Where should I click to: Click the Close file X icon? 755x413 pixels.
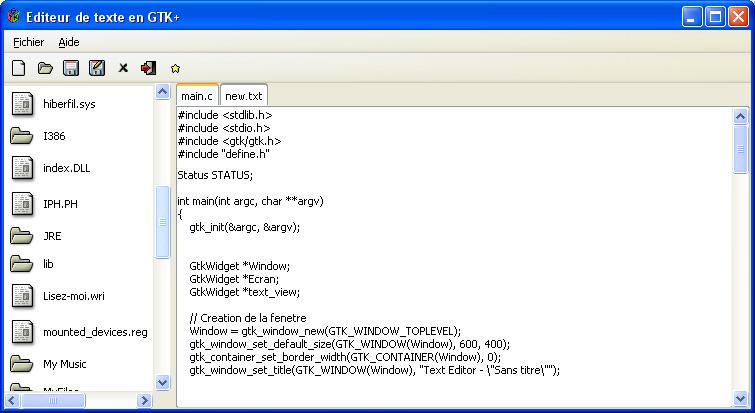123,68
